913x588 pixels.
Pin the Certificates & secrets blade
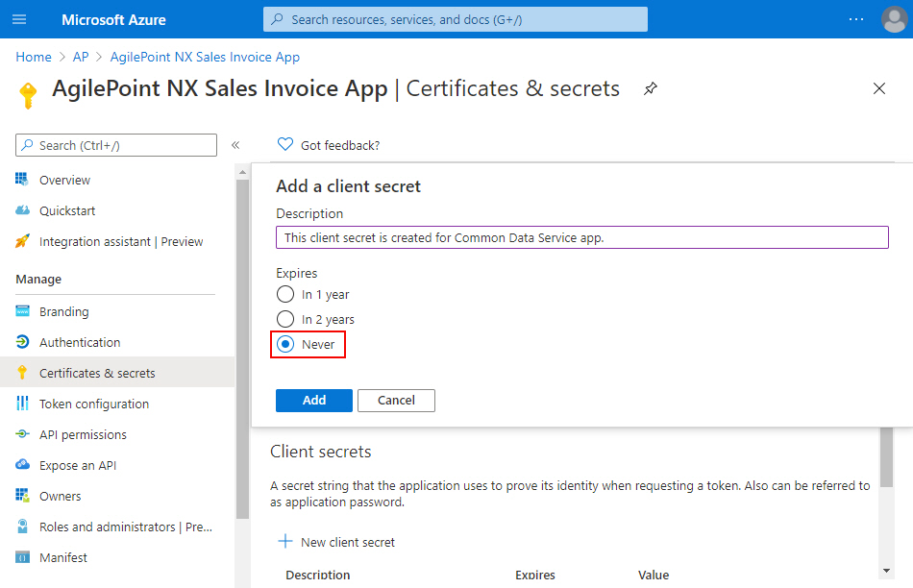coord(651,88)
